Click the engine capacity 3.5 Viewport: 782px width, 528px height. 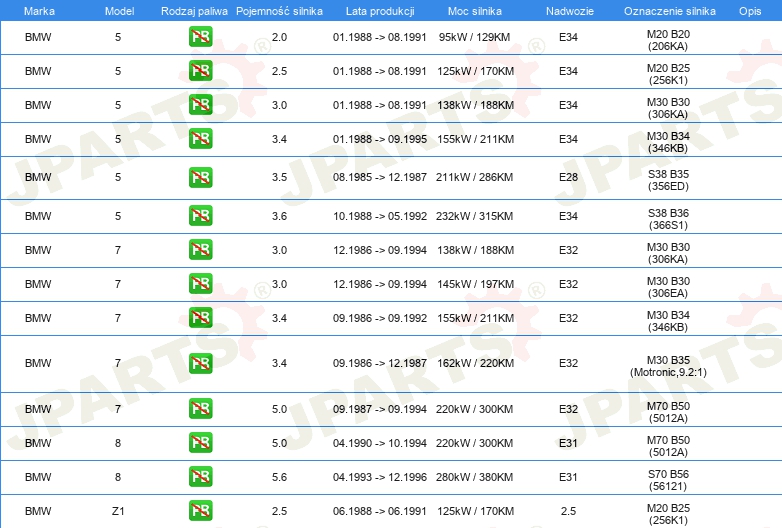coord(279,177)
